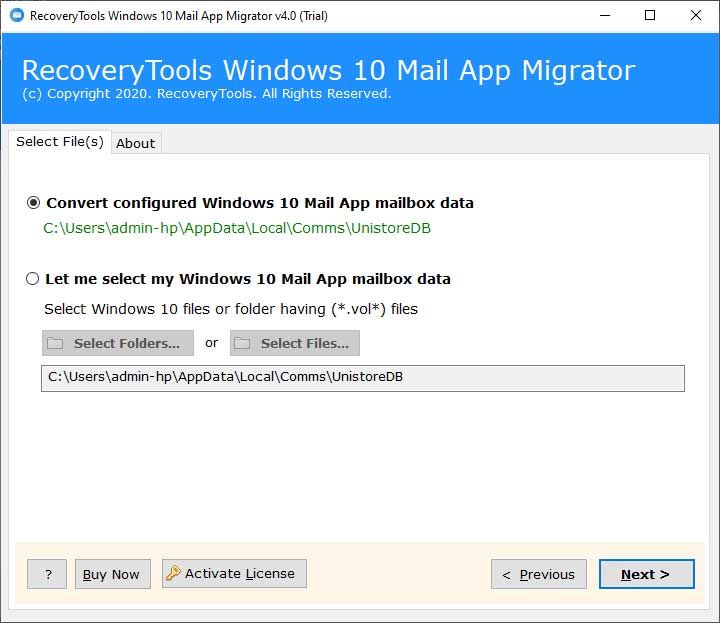Image resolution: width=720 pixels, height=623 pixels.
Task: Click the folder icon on Select Folders button
Action: tap(55, 343)
